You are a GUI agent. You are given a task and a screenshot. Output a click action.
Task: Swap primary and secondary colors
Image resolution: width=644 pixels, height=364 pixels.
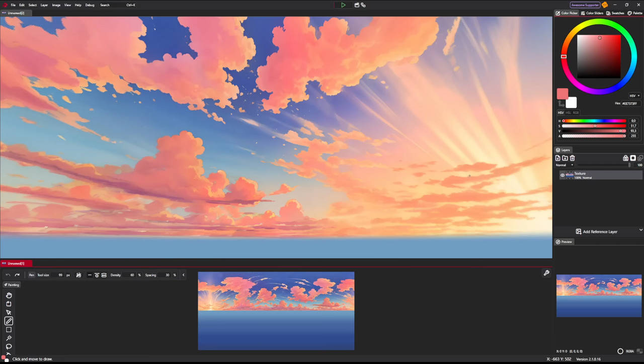pos(561,104)
